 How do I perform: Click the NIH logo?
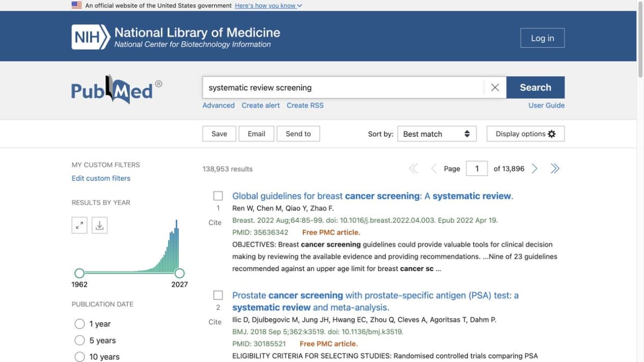[x=91, y=38]
